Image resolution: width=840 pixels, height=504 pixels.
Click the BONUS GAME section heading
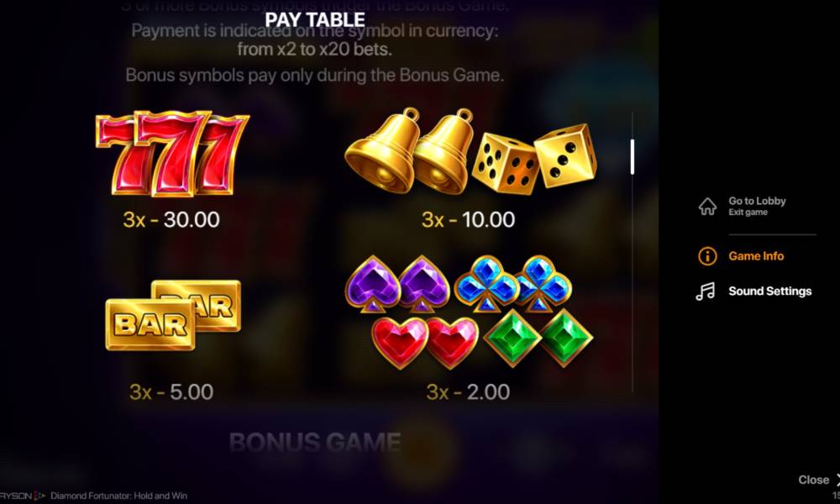click(x=315, y=443)
